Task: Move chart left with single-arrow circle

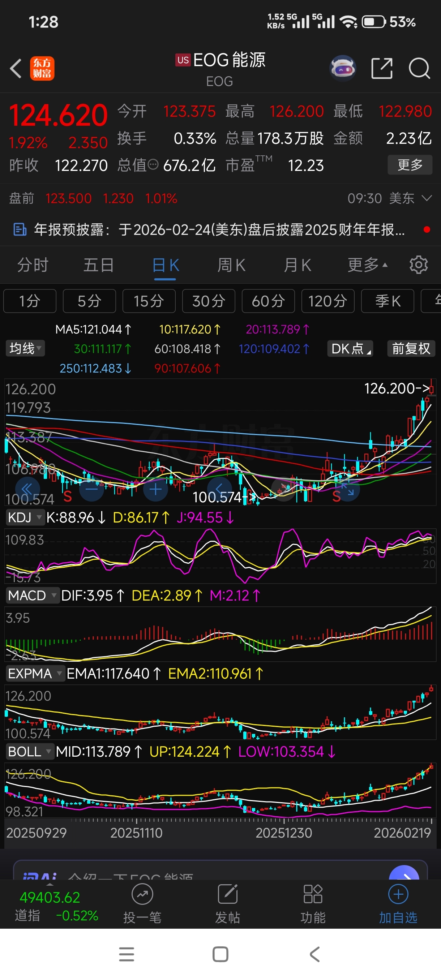Action: 219,489
